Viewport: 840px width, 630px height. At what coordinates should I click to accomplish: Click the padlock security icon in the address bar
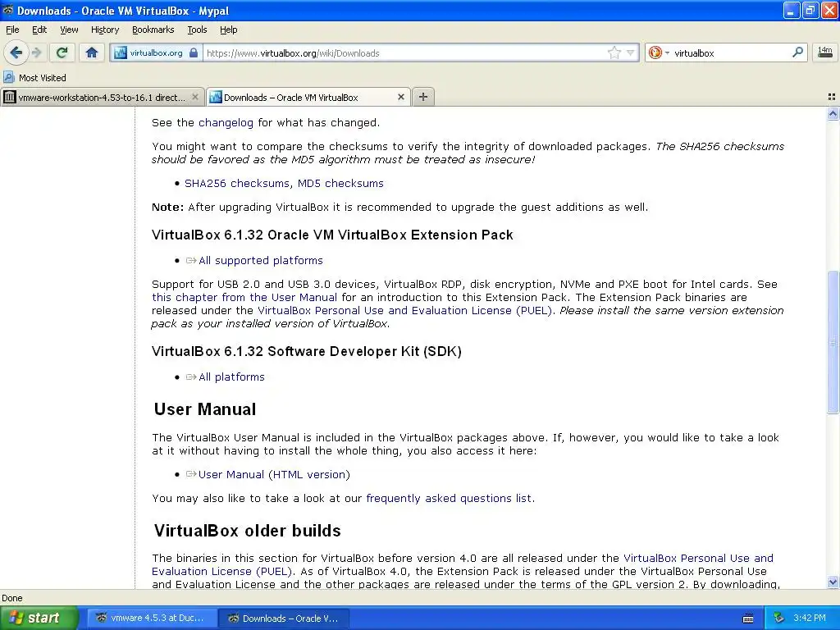[194, 52]
